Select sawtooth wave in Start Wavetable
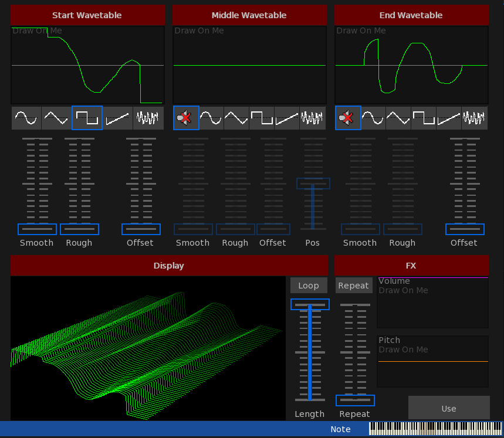Image resolution: width=504 pixels, height=438 pixels. (x=118, y=118)
